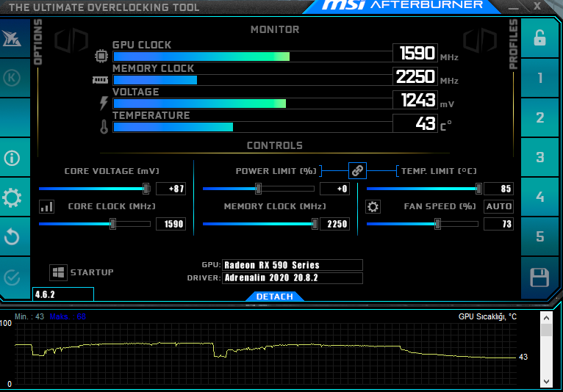
Task: Click the monitor graph scrollbar thumb
Action: 546,330
